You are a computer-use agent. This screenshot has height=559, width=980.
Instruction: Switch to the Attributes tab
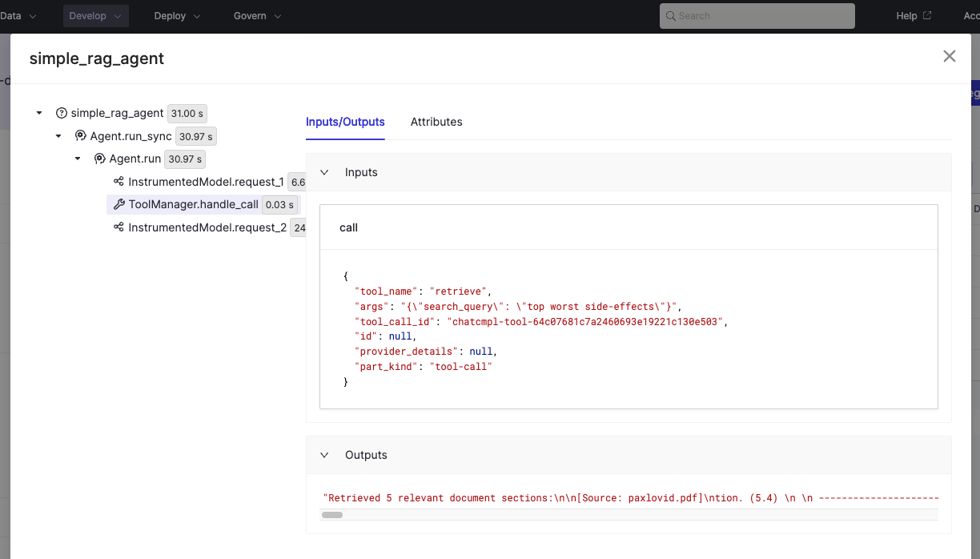(436, 123)
